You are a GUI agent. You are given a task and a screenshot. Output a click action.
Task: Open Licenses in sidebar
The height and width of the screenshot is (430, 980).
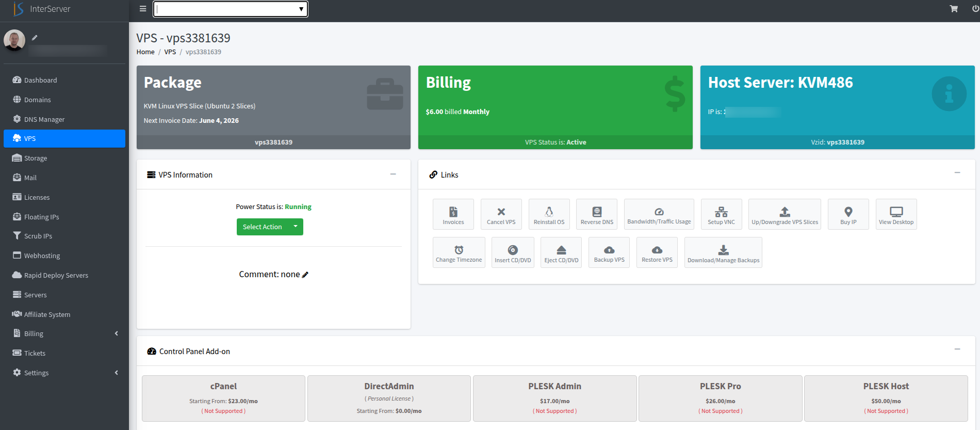pyautogui.click(x=64, y=197)
